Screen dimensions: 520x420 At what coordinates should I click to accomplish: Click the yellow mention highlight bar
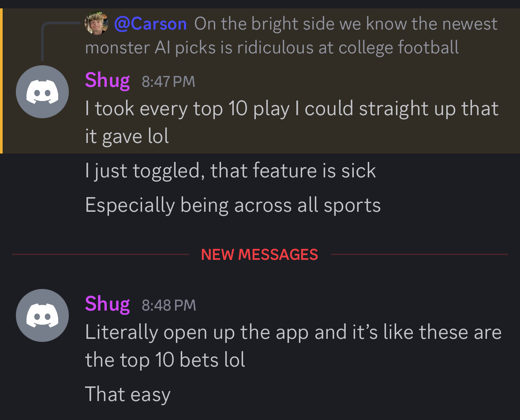point(1,81)
